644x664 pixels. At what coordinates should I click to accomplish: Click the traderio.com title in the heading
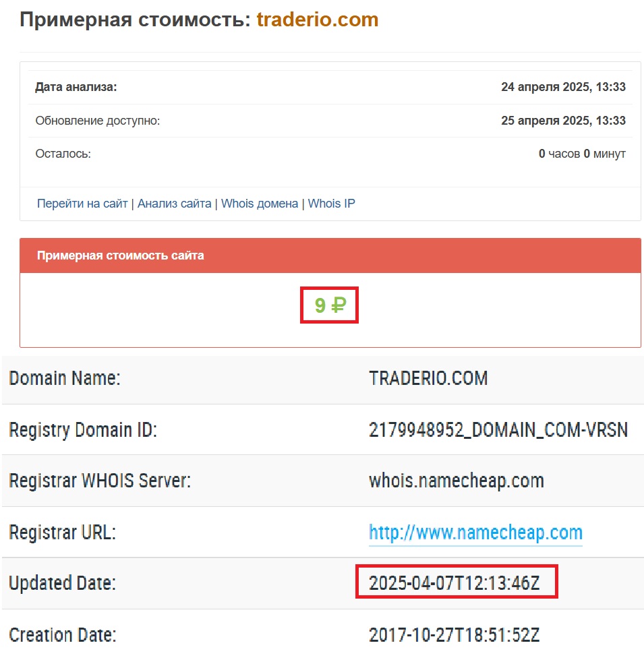[x=318, y=20]
